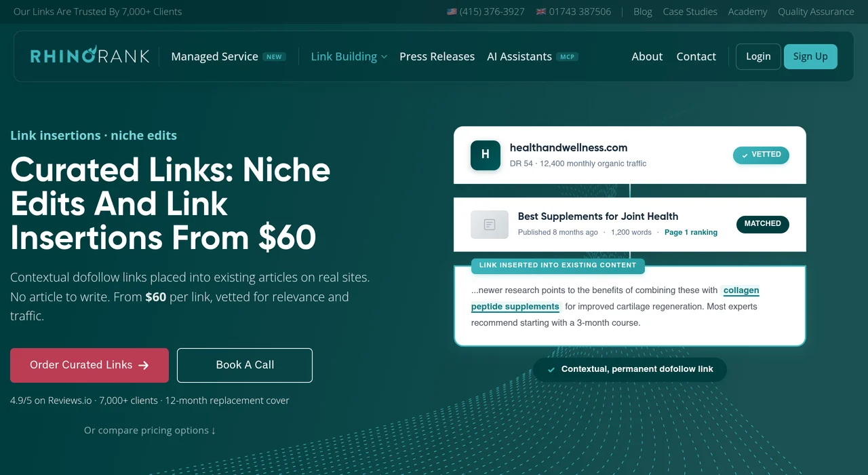Click the article document thumbnail icon
Screen dimensions: 868x475
tap(490, 225)
